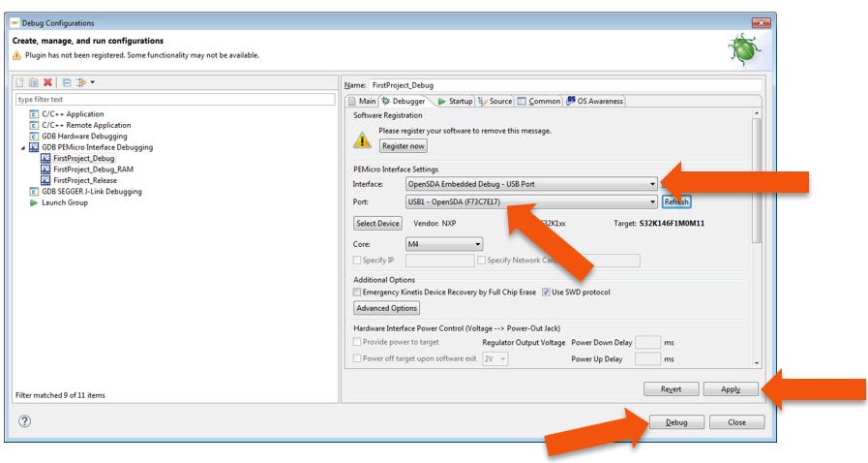
Task: Click the Collapse All toolbar icon
Action: 67,82
